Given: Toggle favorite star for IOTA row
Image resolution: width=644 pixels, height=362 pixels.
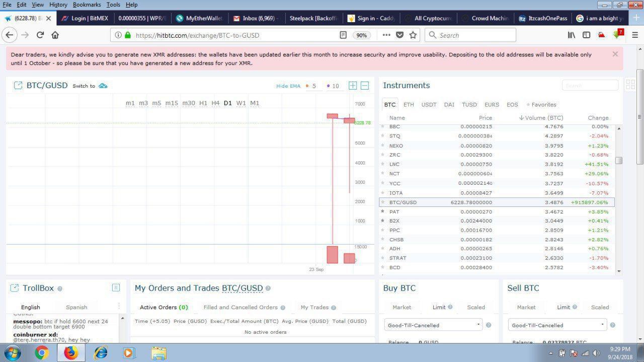Looking at the screenshot, I should (x=383, y=193).
